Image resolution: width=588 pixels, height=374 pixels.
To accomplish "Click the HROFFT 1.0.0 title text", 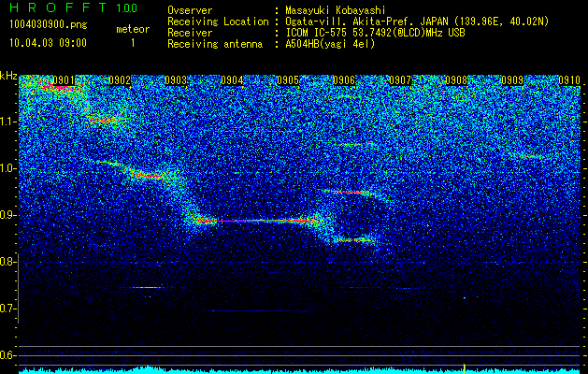I will (74, 7).
